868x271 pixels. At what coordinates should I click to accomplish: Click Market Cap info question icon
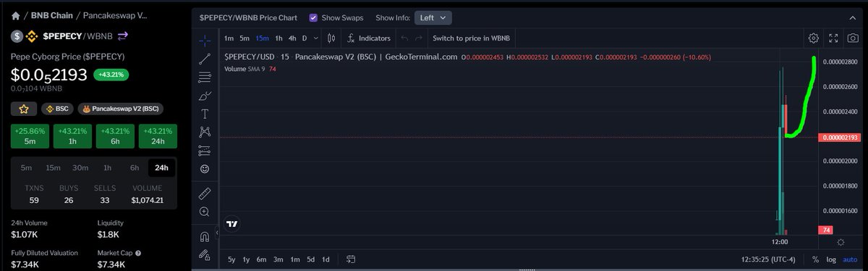(138, 254)
